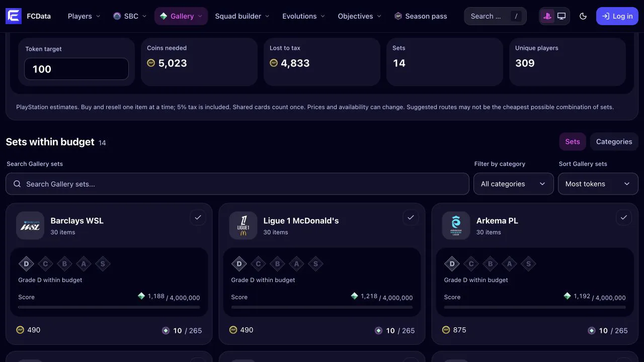Click the Coins needed value 5,023
Screen dimensions: 644x362
[173, 63]
